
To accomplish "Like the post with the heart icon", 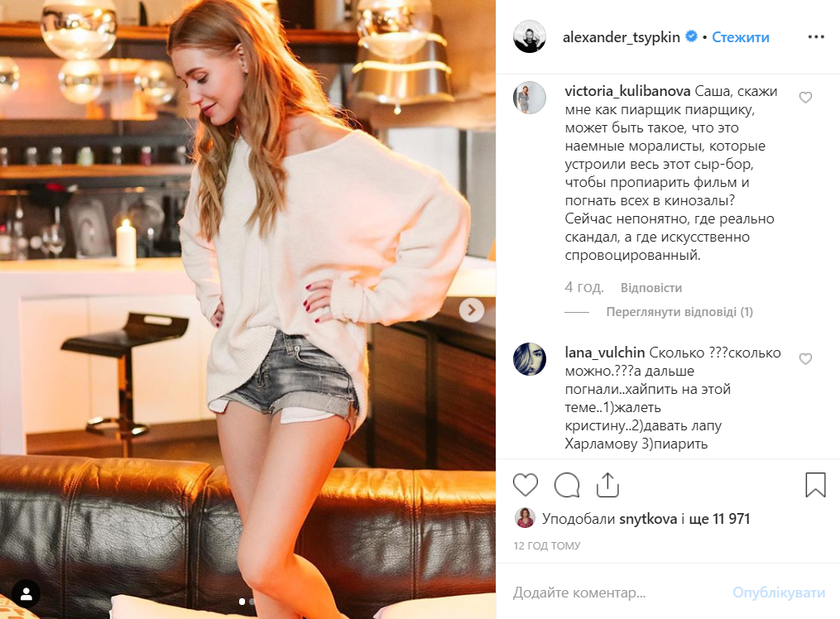I will 525,485.
